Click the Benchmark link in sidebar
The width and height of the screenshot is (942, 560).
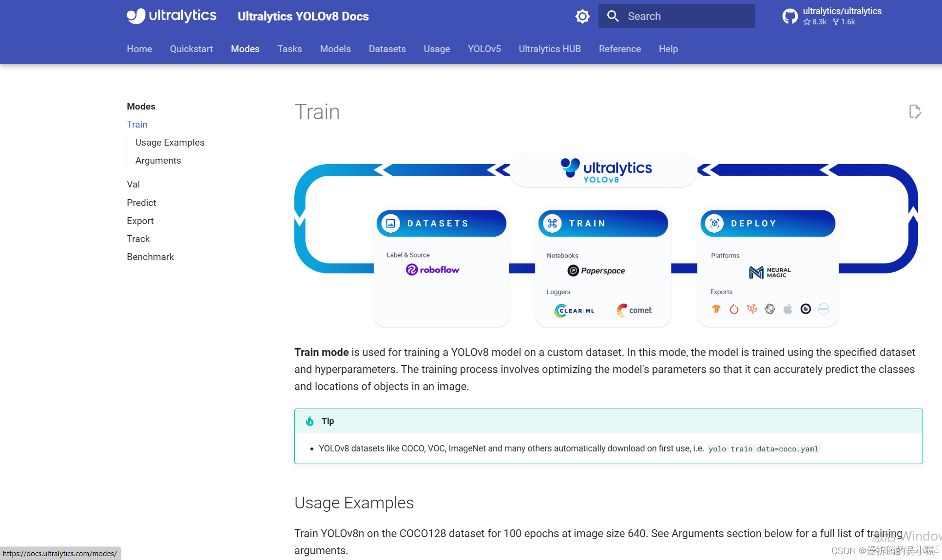click(x=150, y=256)
